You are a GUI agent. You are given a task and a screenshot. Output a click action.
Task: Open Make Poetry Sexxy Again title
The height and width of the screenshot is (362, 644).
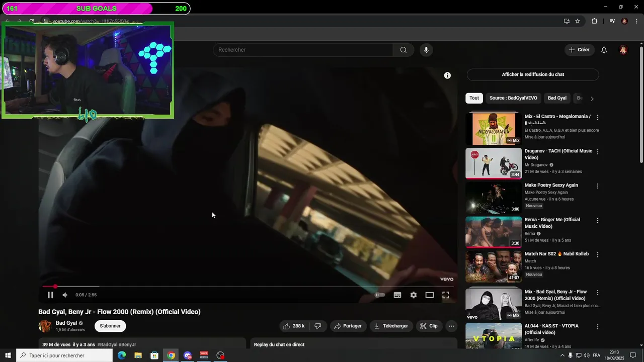click(551, 185)
